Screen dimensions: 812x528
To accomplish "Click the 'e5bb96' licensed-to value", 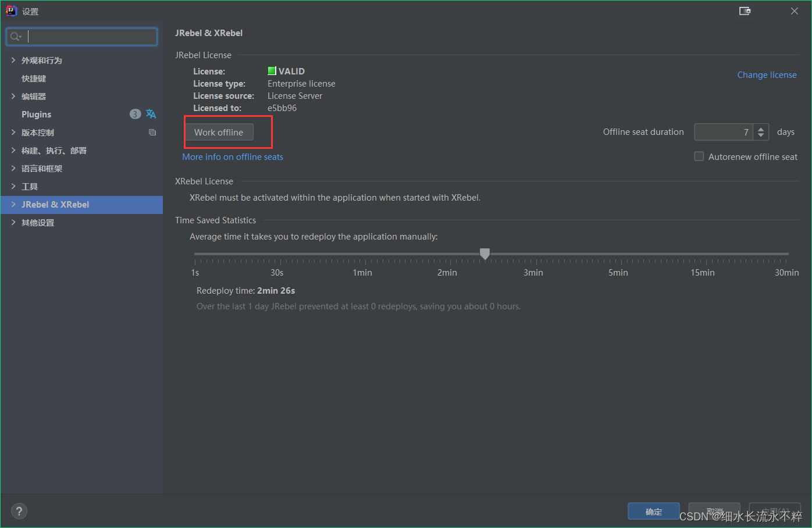I will point(282,108).
